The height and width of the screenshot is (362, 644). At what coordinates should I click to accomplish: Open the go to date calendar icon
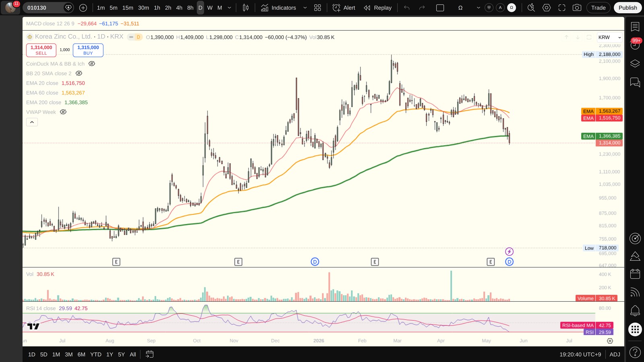pos(149,354)
